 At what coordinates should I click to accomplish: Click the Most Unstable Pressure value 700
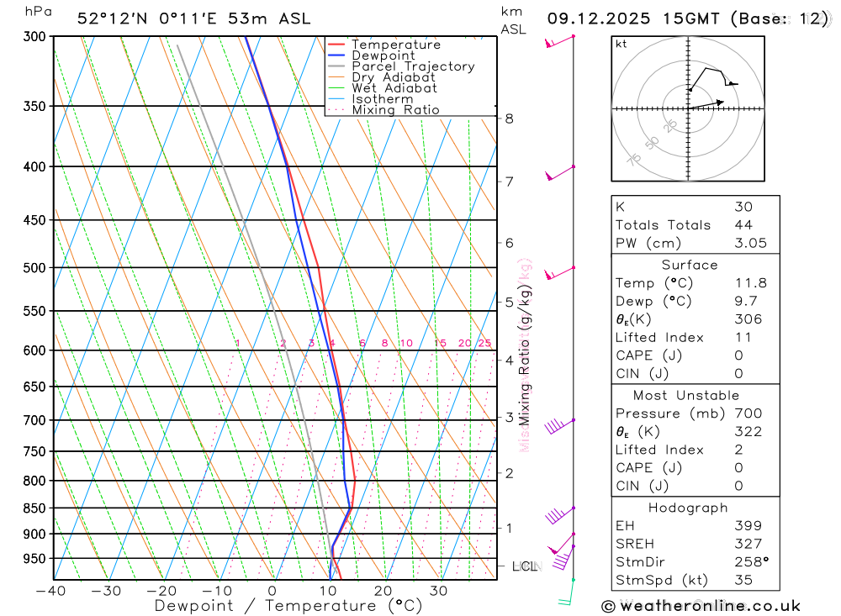click(748, 413)
